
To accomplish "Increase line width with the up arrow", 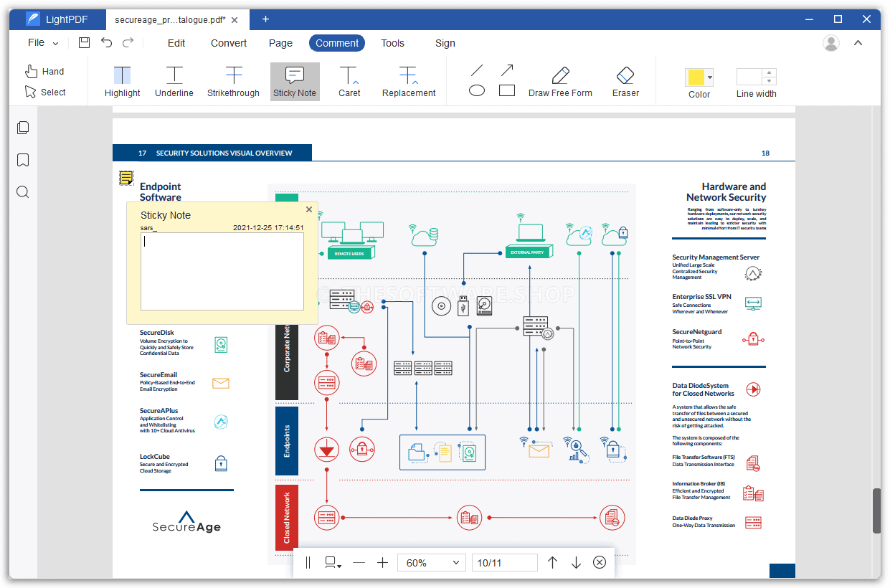I will (x=769, y=73).
